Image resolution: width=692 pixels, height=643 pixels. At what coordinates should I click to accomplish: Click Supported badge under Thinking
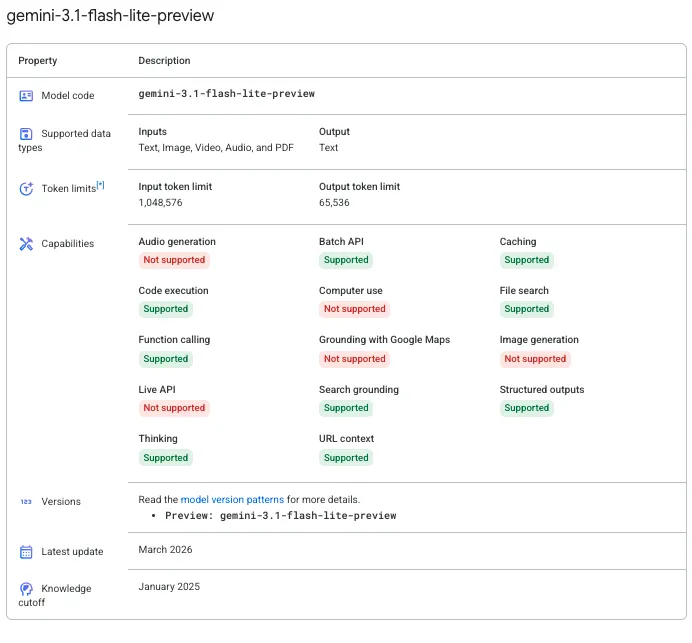click(165, 458)
